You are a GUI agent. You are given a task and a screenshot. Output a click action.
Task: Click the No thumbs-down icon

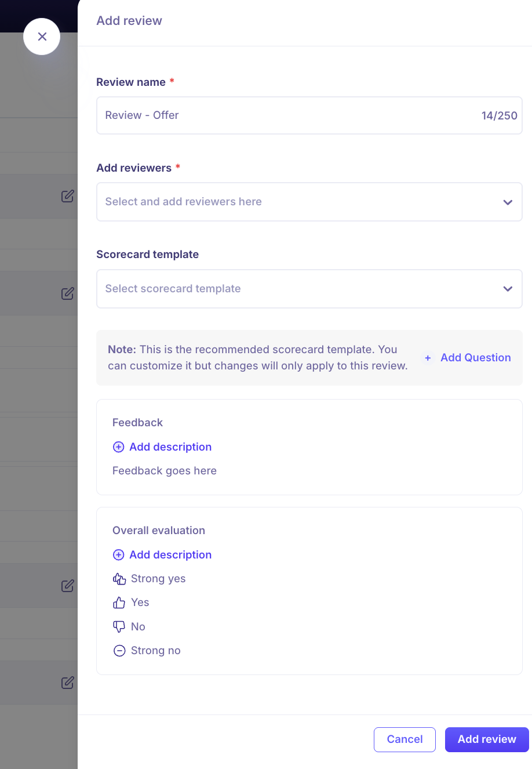click(119, 627)
